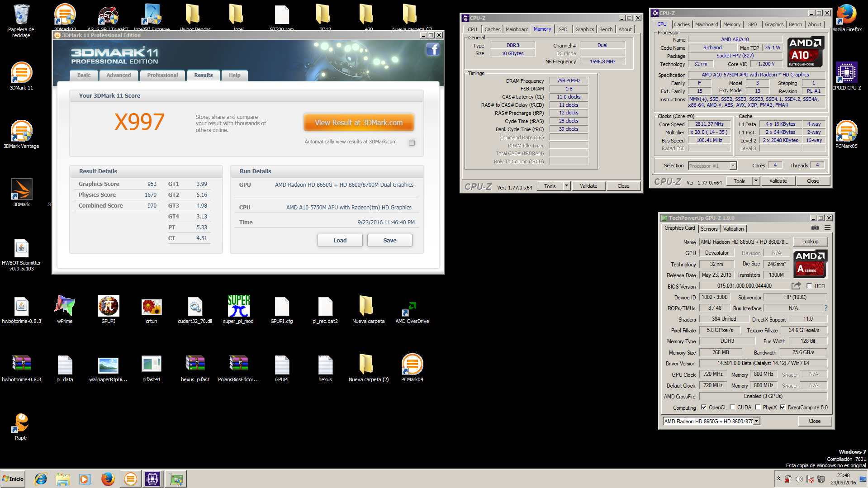Click the Lookup button in GPU-Z
868x488 pixels.
[x=810, y=242]
